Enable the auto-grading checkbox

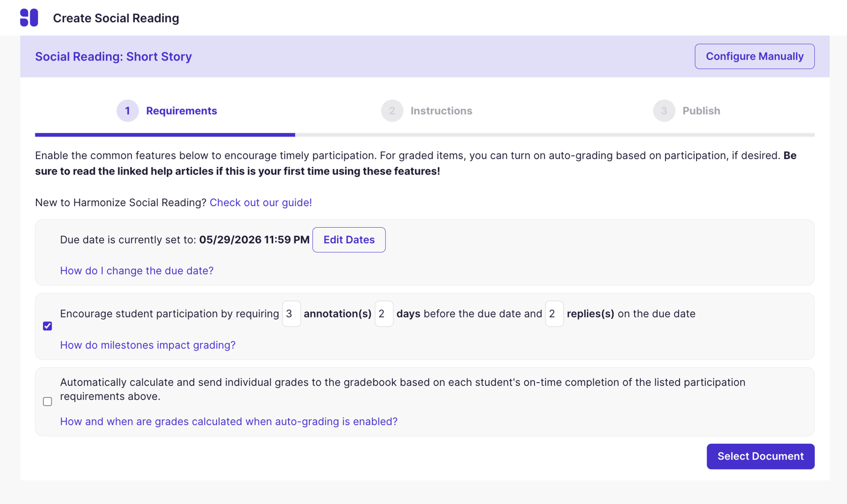tap(48, 401)
